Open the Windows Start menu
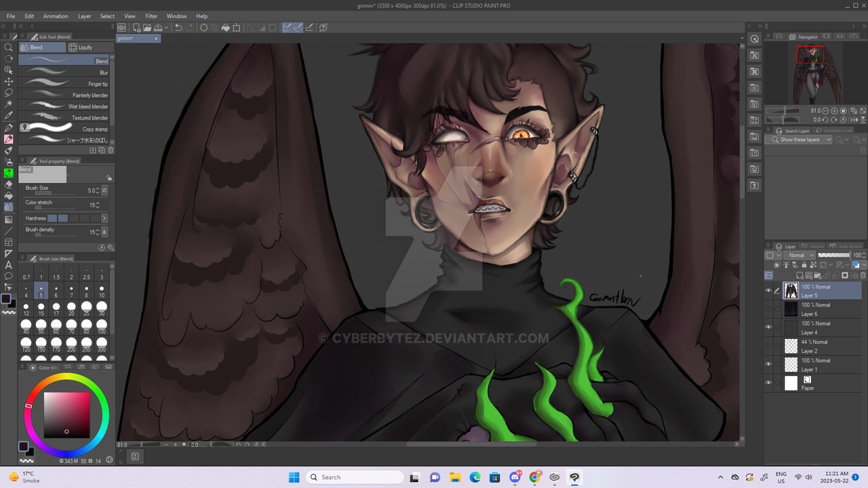The image size is (868, 488). point(294,477)
